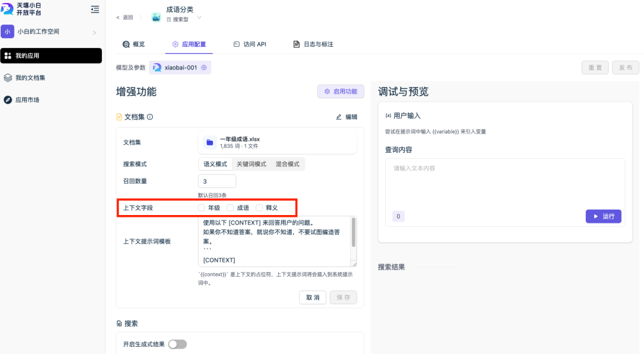The image size is (644, 354).
Task: Go back with the 返回 link
Action: coord(125,17)
